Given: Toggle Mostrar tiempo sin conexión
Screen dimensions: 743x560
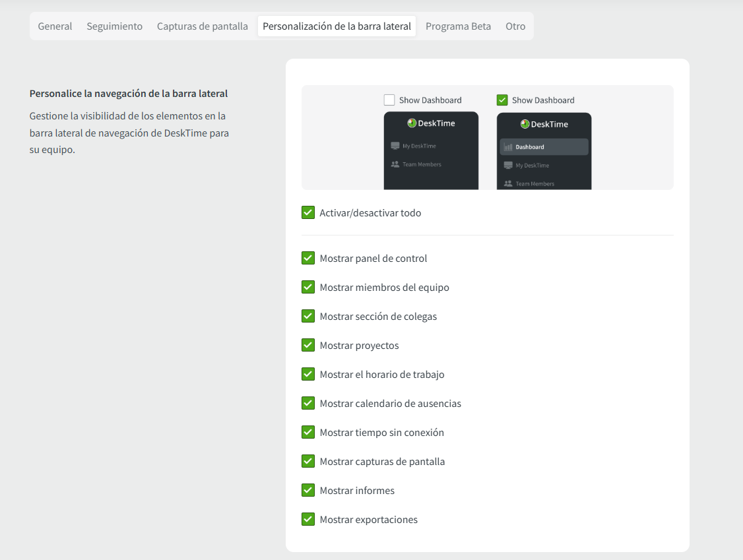Looking at the screenshot, I should (x=308, y=432).
